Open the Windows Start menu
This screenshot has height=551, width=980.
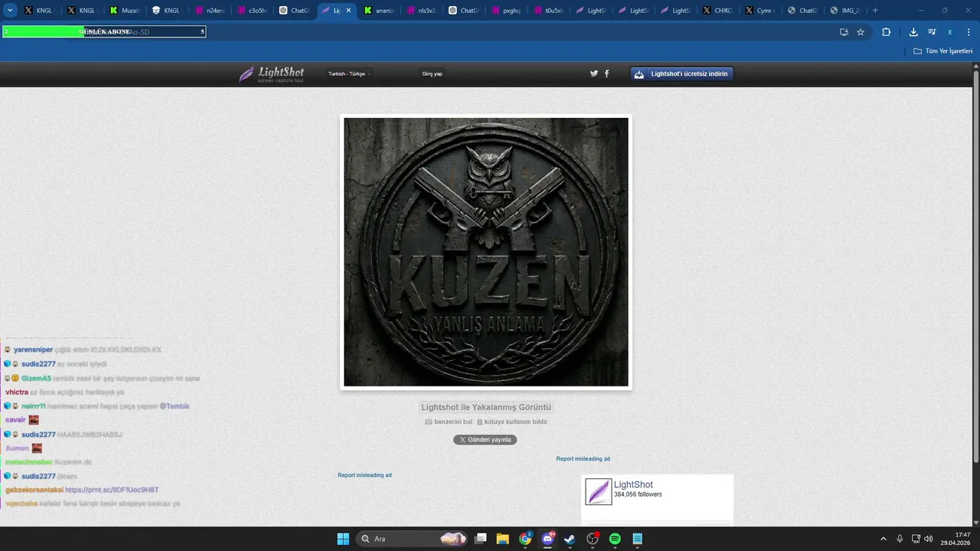pyautogui.click(x=343, y=539)
